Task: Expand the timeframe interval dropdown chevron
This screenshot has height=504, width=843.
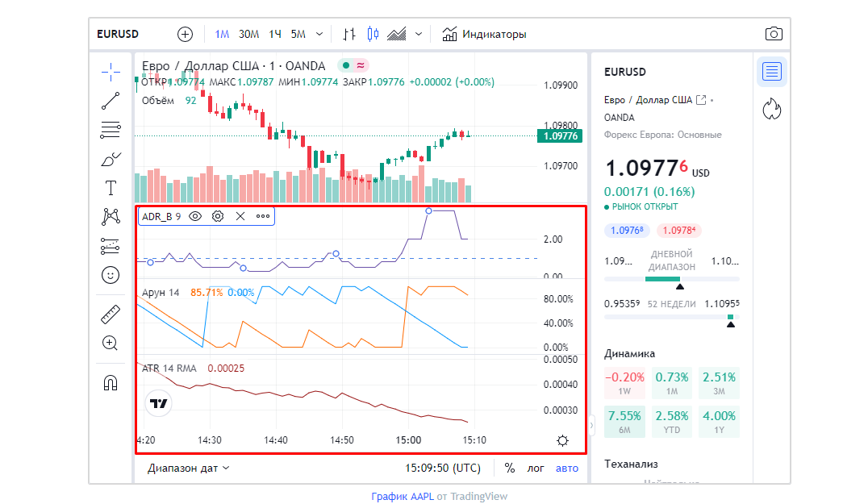Action: (x=319, y=34)
